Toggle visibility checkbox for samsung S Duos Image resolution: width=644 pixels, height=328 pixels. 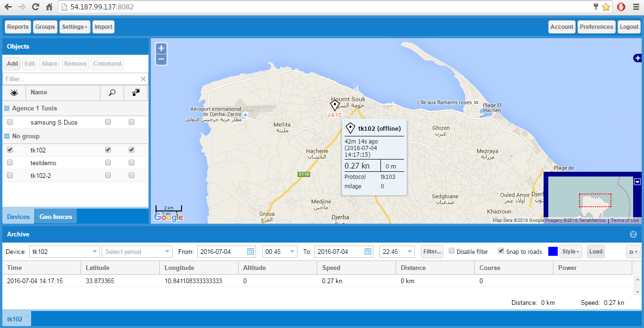pos(10,122)
